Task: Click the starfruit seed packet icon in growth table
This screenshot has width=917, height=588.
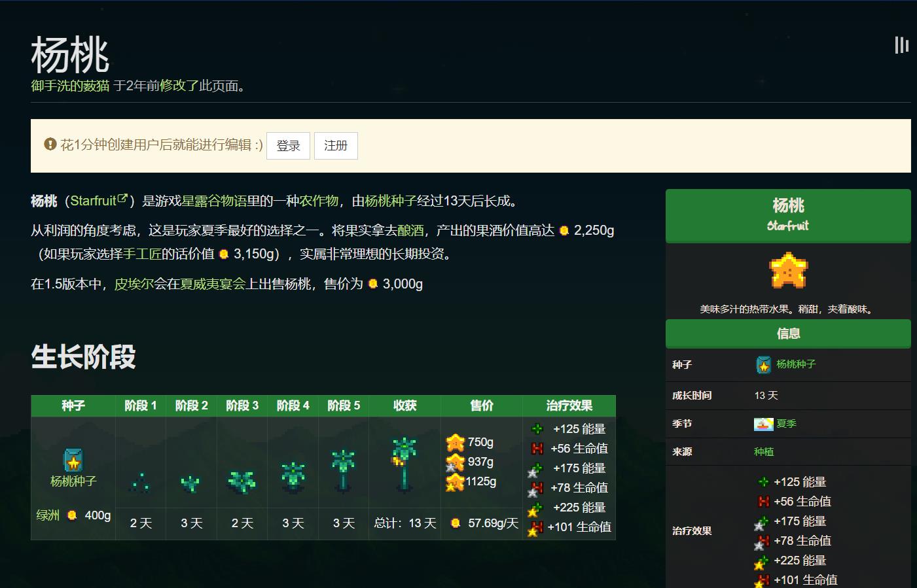Action: pyautogui.click(x=73, y=460)
